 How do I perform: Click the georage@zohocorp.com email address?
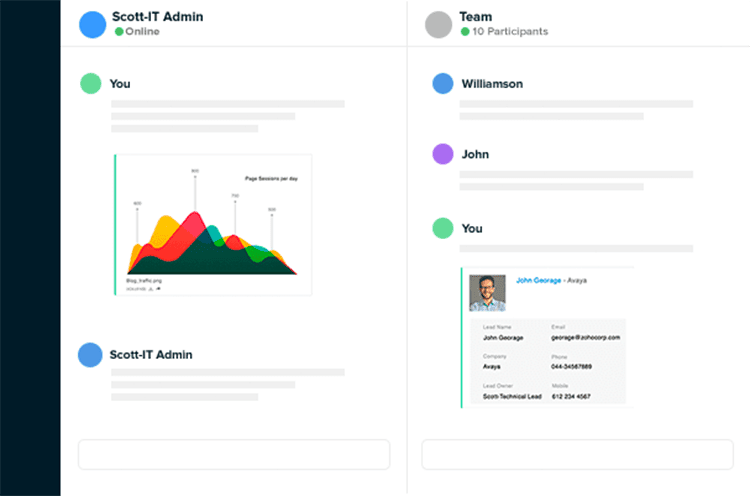pos(585,338)
